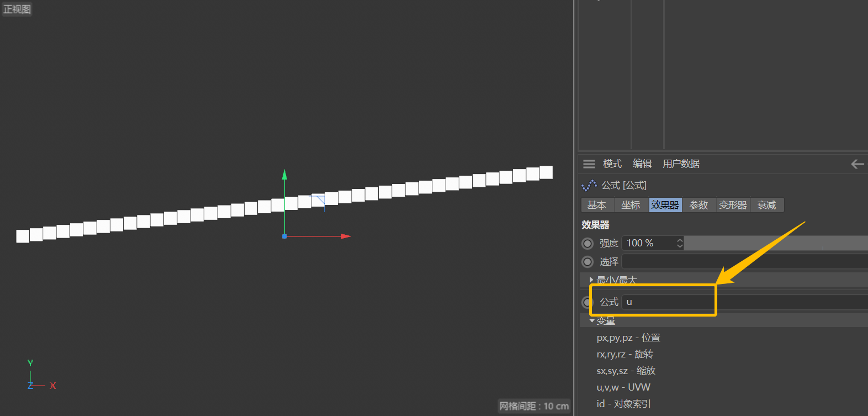Expand the 最小/最大 section
Screen dimensions: 868x416
point(591,280)
